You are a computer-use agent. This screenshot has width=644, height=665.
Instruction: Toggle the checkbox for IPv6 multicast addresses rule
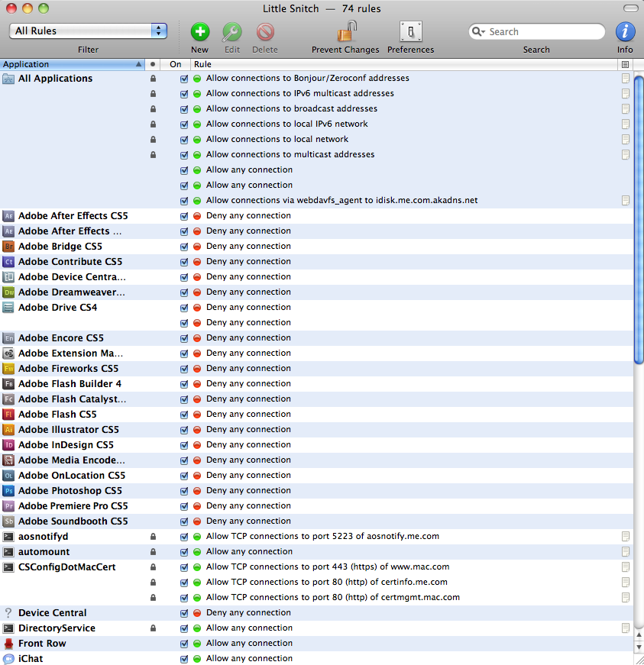[x=184, y=94]
